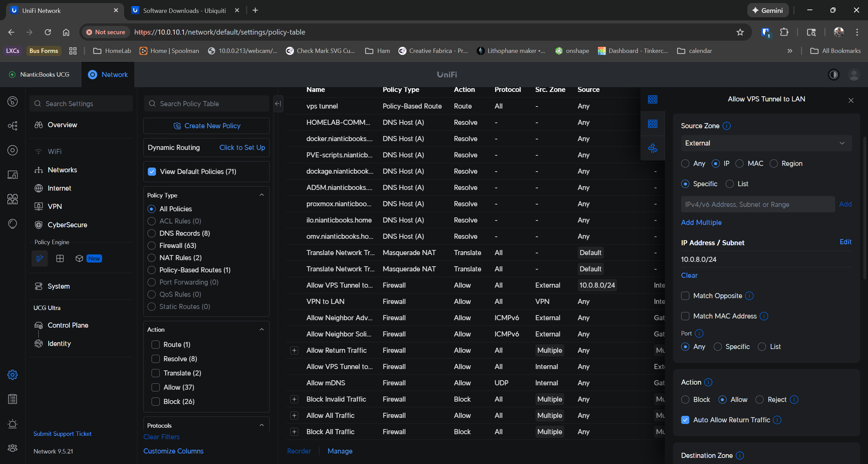Click the routing icon in panel side tabs
Viewport: 868px width, 464px height.
(653, 148)
